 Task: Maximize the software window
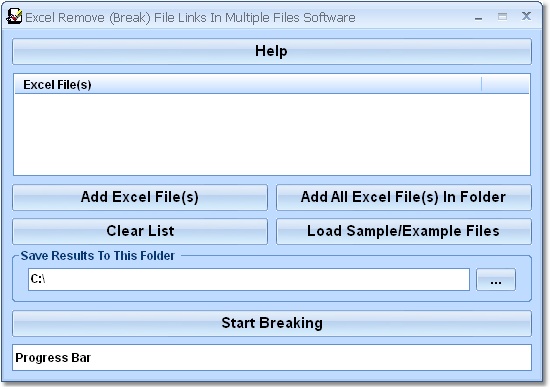tap(502, 16)
